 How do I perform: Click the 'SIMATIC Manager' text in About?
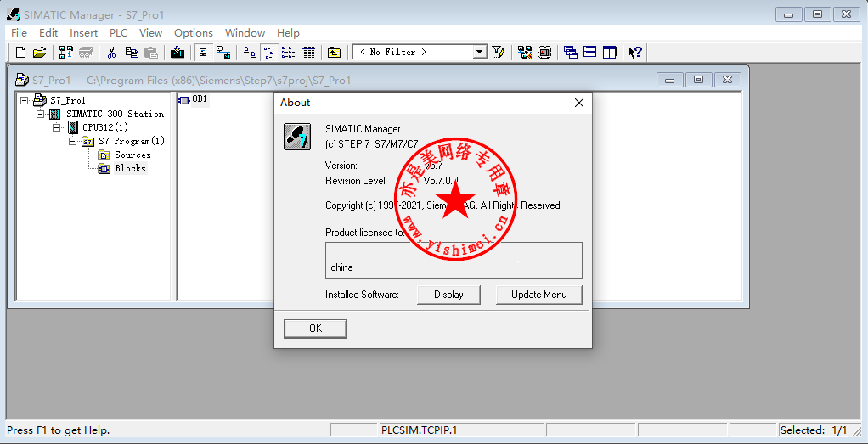click(x=363, y=129)
